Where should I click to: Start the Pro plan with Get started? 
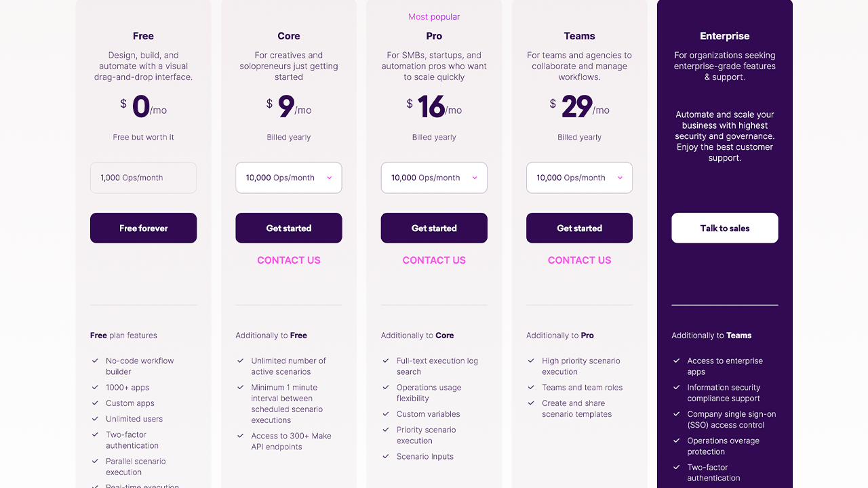pyautogui.click(x=434, y=228)
